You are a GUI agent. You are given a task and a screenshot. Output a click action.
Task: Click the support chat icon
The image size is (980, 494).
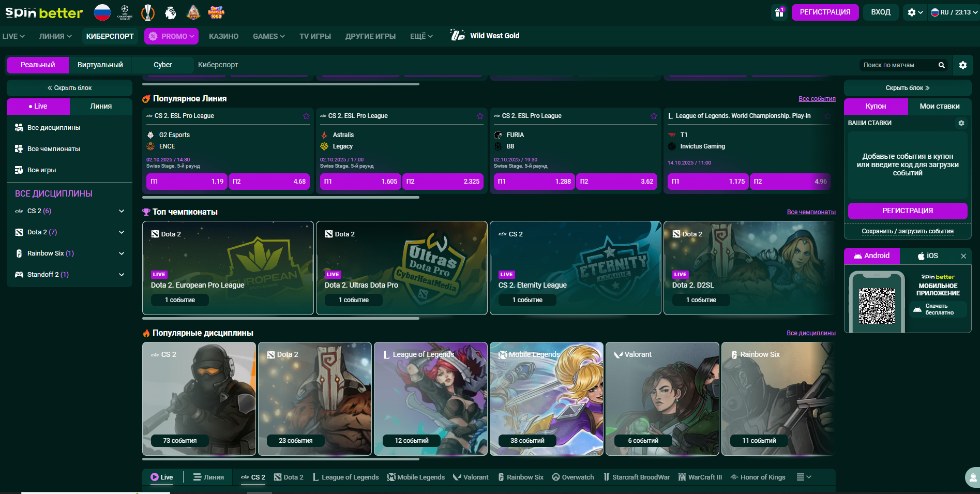973,477
